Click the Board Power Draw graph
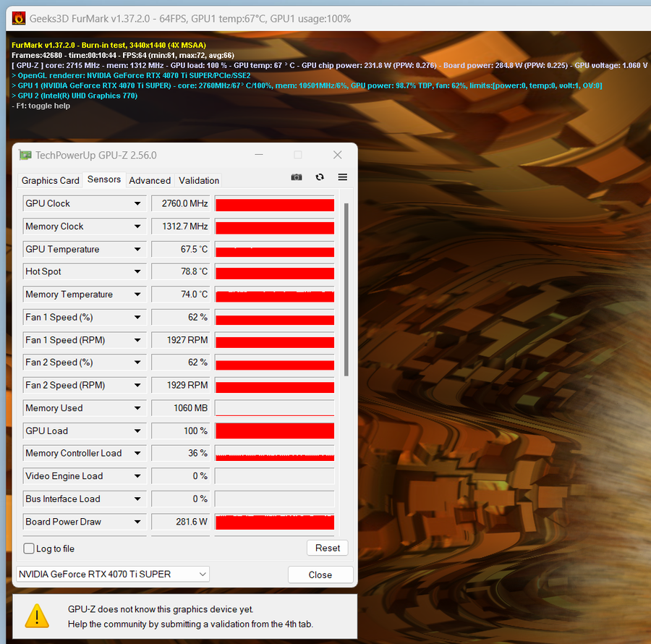The height and width of the screenshot is (644, 651). click(275, 522)
